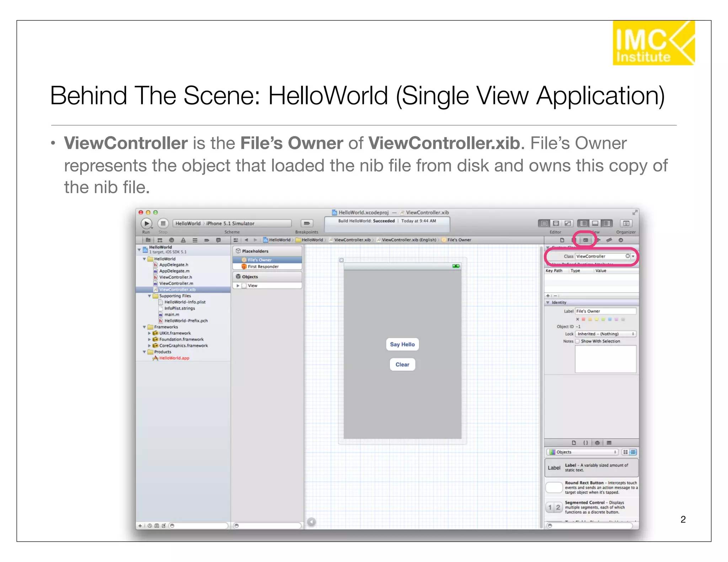Click the Run button in Xcode toolbar

146,223
